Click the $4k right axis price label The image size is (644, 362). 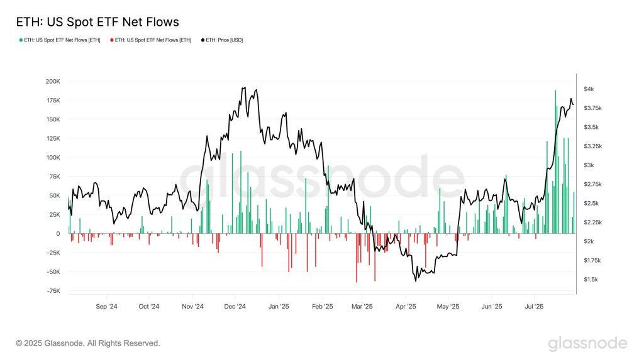point(589,89)
